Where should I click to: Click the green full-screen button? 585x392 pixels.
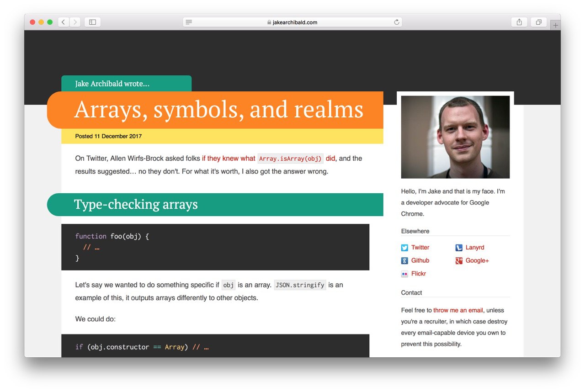pos(50,22)
